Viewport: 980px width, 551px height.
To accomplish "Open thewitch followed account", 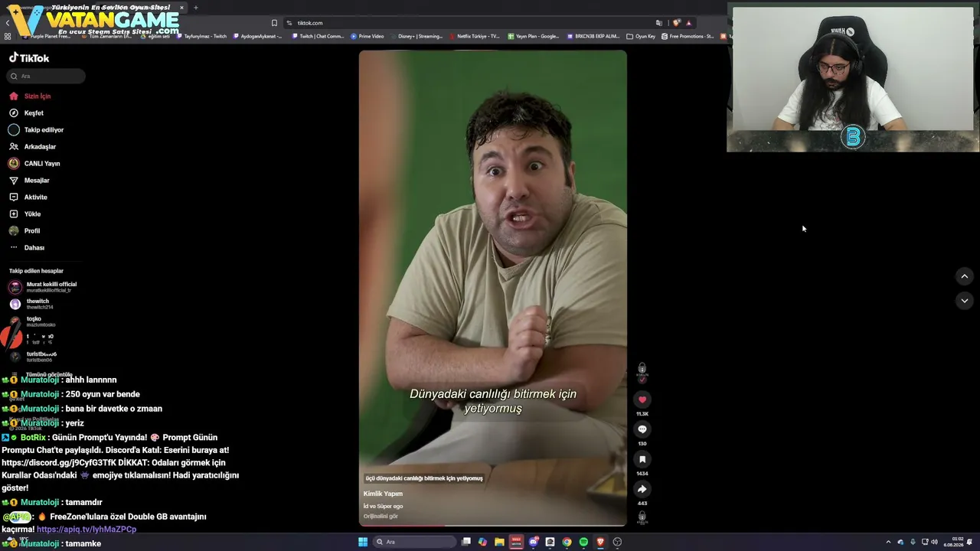I will tap(31, 304).
